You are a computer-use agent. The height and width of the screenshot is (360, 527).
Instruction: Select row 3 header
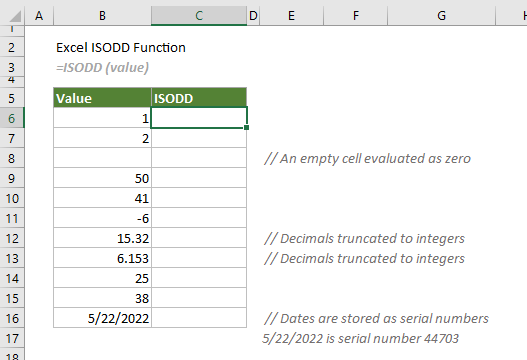point(12,67)
